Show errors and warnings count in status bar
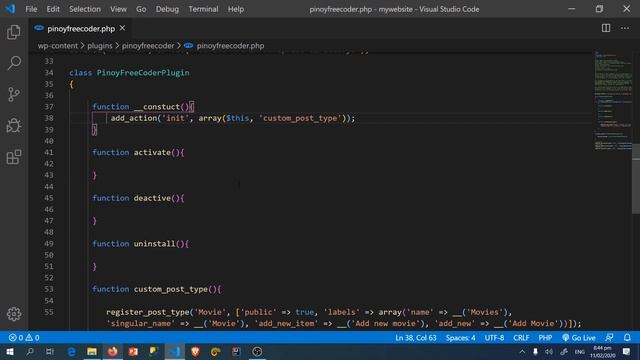The height and width of the screenshot is (360, 640). pos(24,338)
